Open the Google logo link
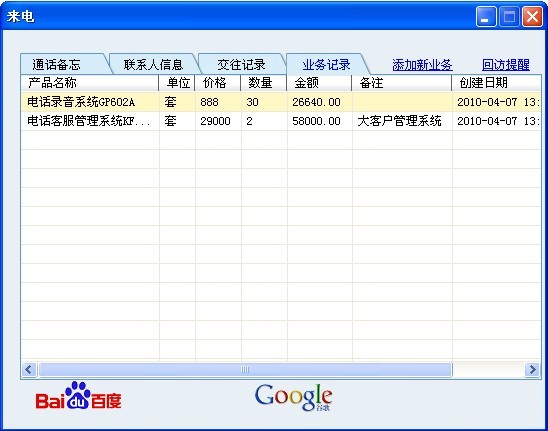 [294, 397]
